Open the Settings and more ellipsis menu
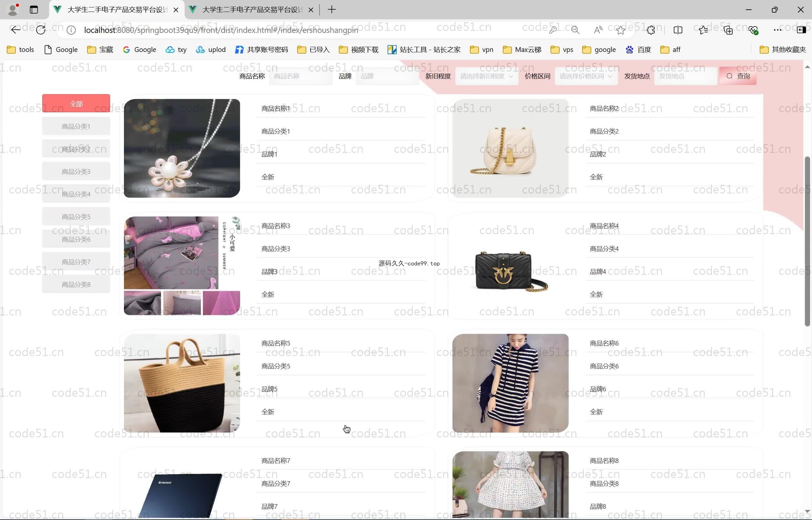Image resolution: width=812 pixels, height=520 pixels. click(x=777, y=30)
